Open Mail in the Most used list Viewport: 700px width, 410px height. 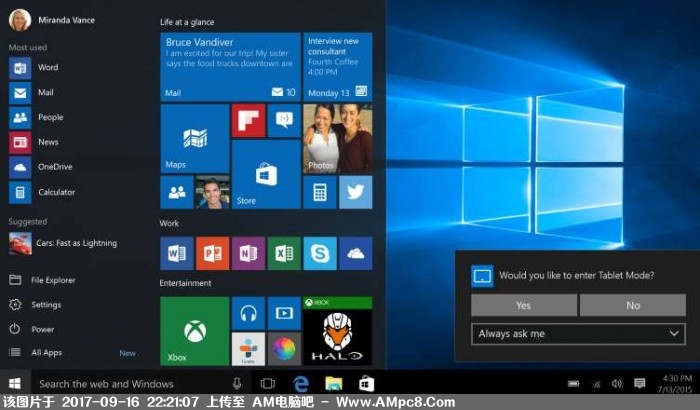coord(31,93)
